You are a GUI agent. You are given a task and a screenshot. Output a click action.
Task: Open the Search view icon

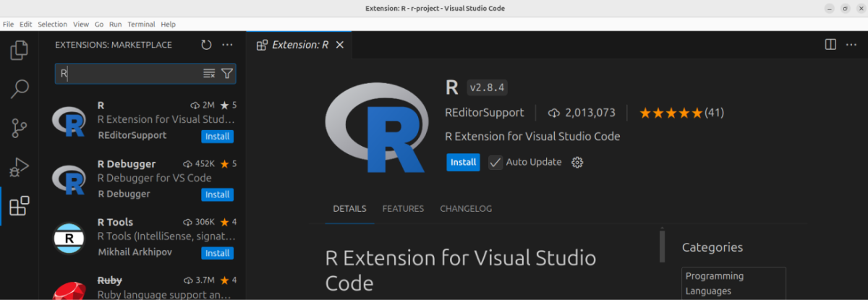pyautogui.click(x=20, y=89)
